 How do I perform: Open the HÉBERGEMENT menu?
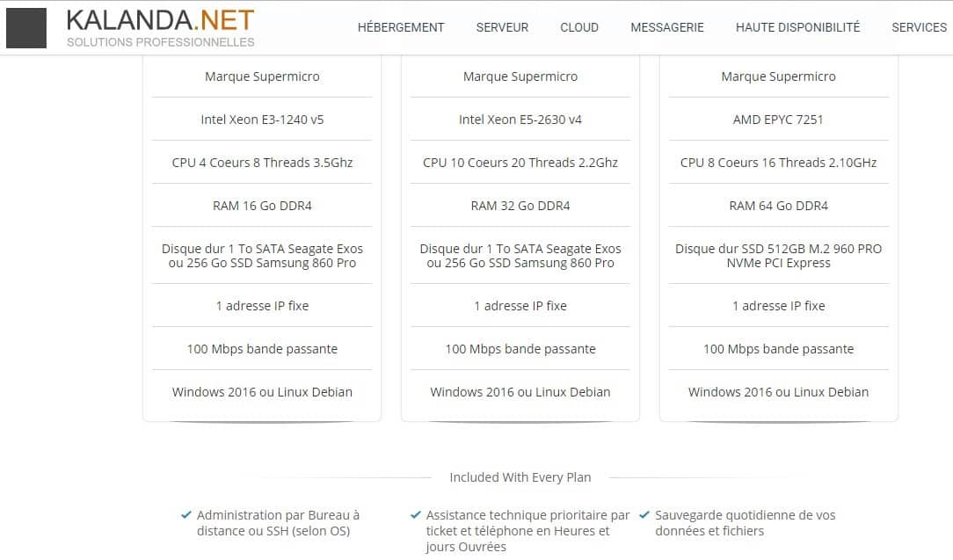pos(401,27)
